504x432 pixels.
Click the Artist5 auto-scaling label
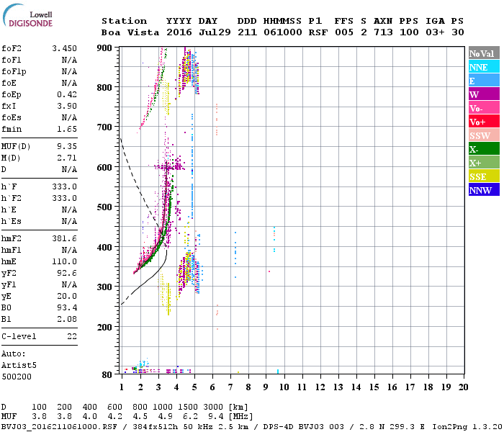pos(19,366)
